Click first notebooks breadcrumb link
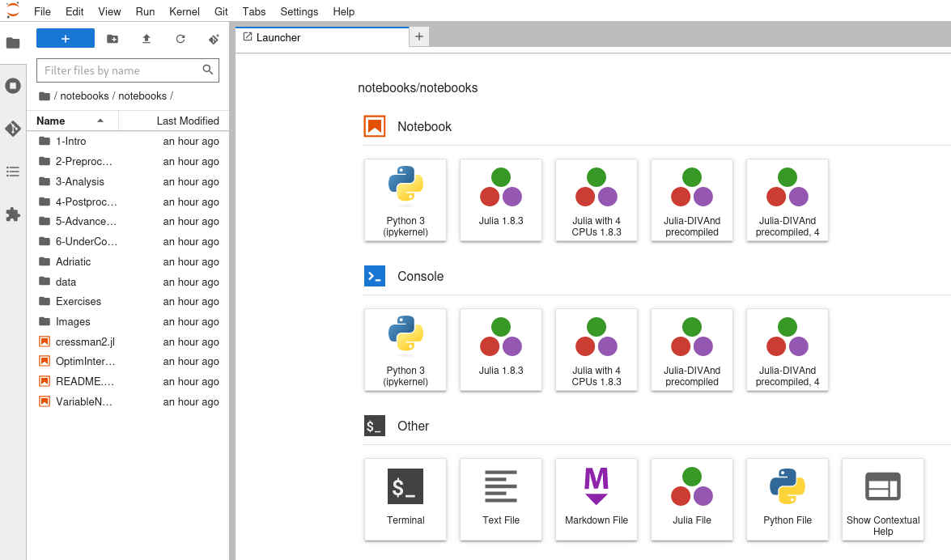 point(84,95)
